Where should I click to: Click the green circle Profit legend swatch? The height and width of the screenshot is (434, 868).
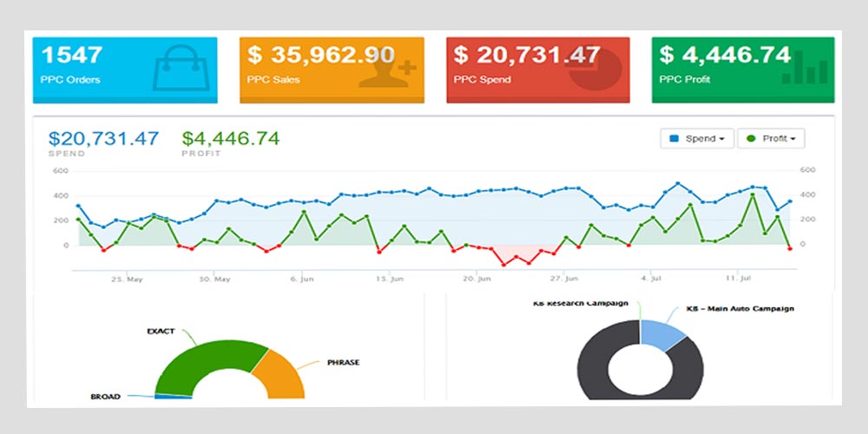click(x=751, y=139)
